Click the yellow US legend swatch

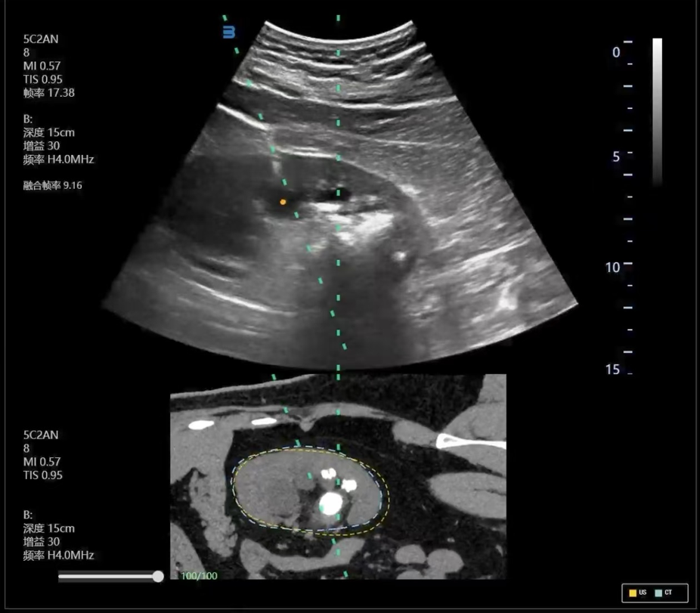click(x=633, y=593)
